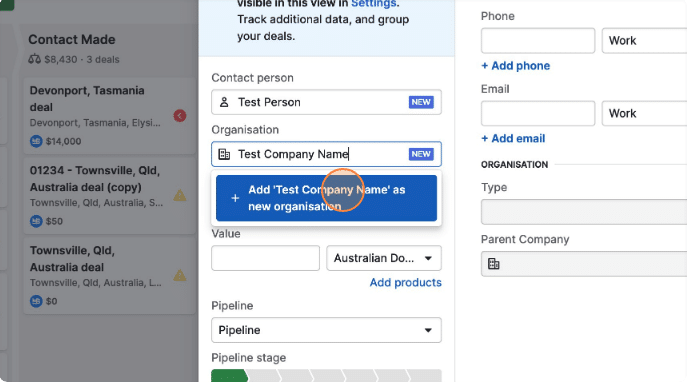Click + Add phone
The image size is (687, 382).
coord(515,66)
